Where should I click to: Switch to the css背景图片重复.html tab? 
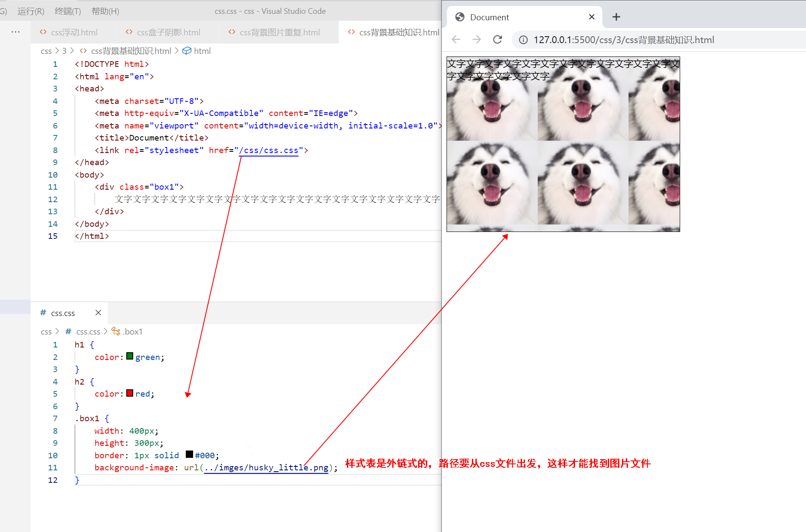pos(280,32)
